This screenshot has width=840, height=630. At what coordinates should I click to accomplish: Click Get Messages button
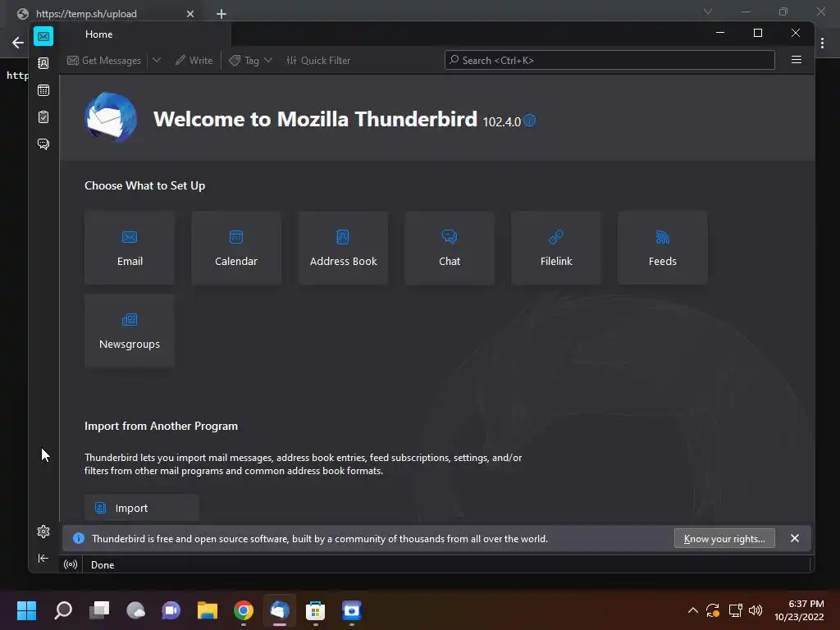pos(104,61)
